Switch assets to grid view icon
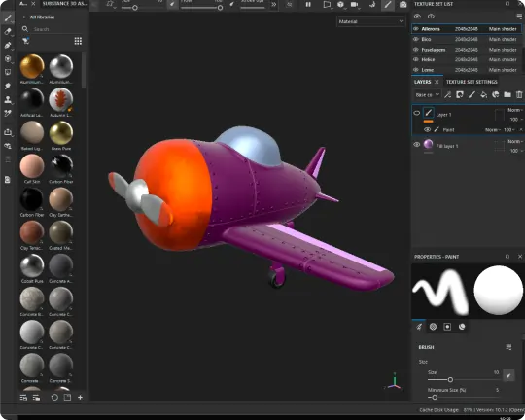525x420 pixels. click(78, 41)
